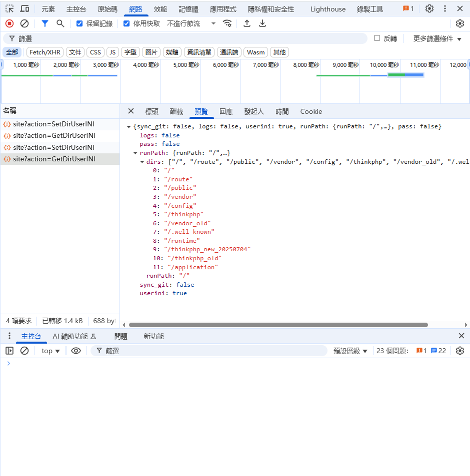Open More filters dropdown

coord(437,38)
